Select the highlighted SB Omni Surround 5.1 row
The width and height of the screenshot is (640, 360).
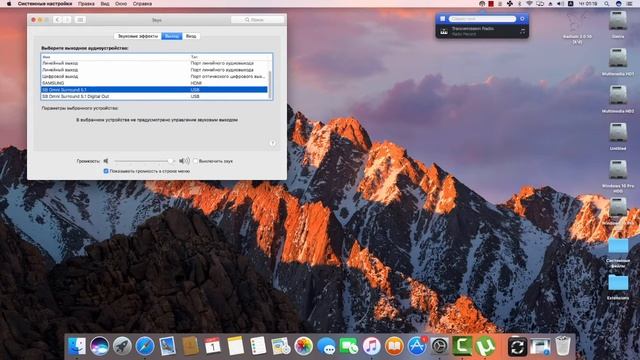click(155, 89)
